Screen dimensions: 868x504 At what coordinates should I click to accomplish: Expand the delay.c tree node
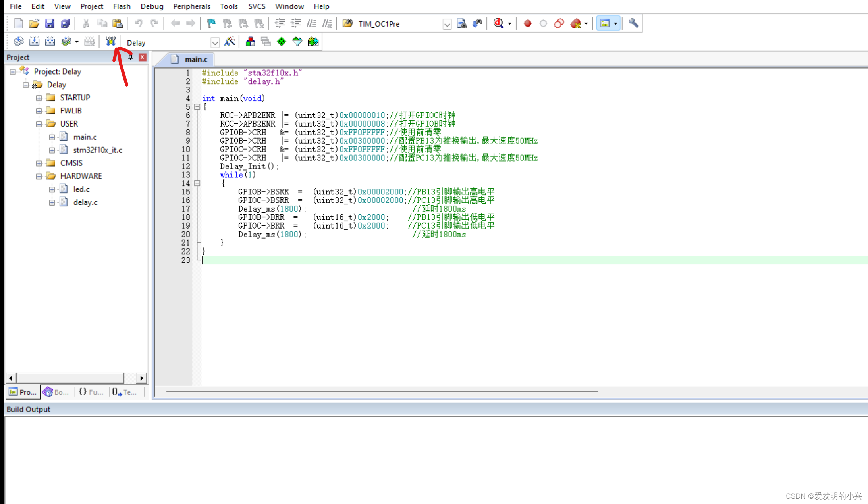pos(52,202)
